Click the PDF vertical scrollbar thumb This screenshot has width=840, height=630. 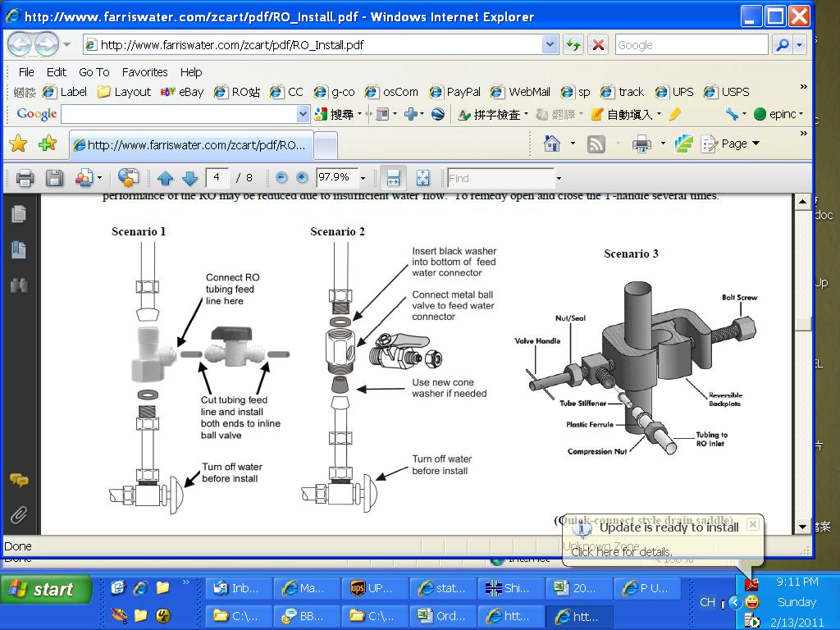tap(802, 324)
